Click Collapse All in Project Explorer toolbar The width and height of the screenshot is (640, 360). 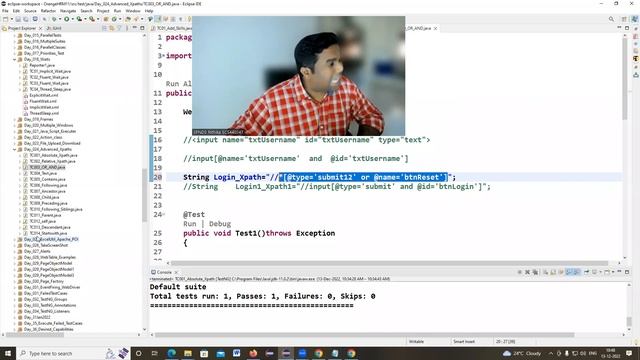(104, 28)
